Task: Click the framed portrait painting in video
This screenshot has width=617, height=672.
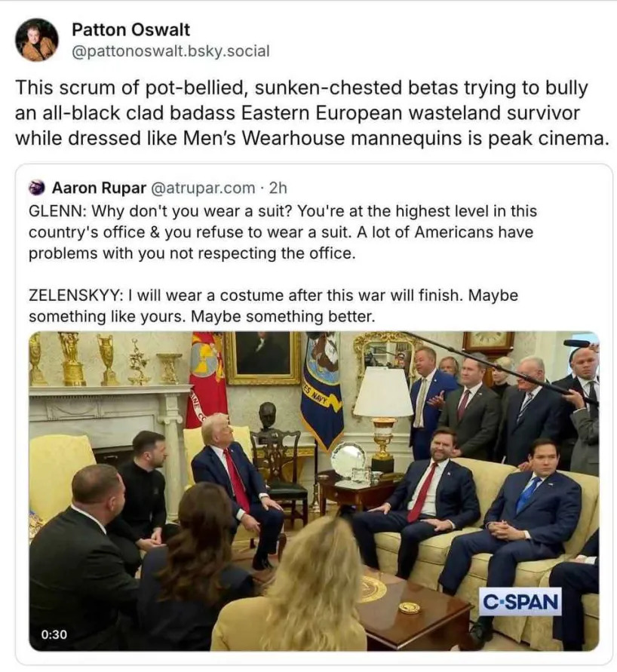Action: click(263, 357)
